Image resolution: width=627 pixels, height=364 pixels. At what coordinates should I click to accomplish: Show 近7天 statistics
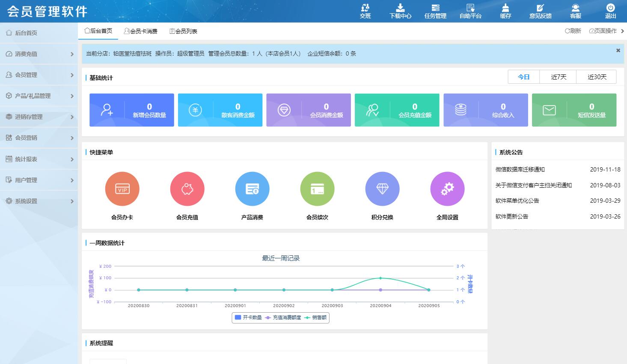[x=559, y=77]
